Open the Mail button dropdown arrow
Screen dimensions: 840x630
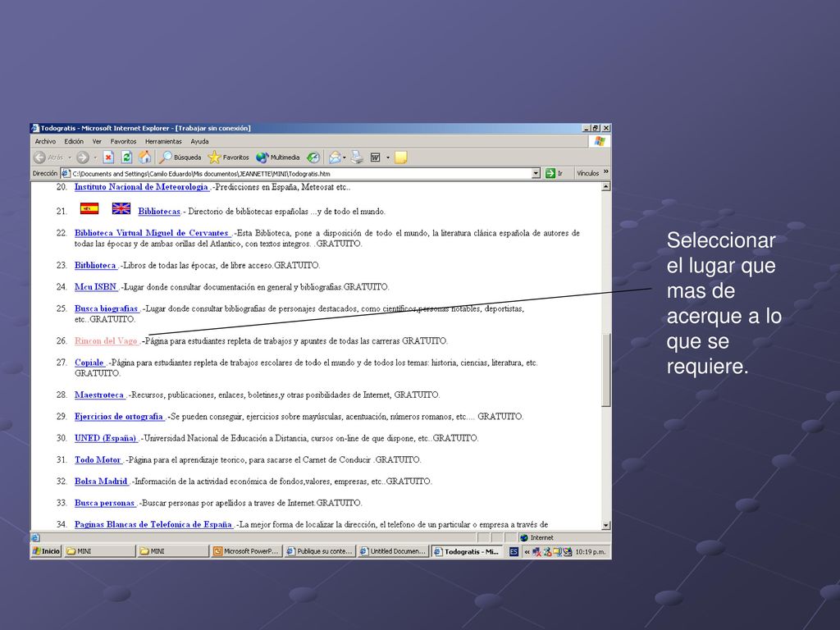(345, 157)
